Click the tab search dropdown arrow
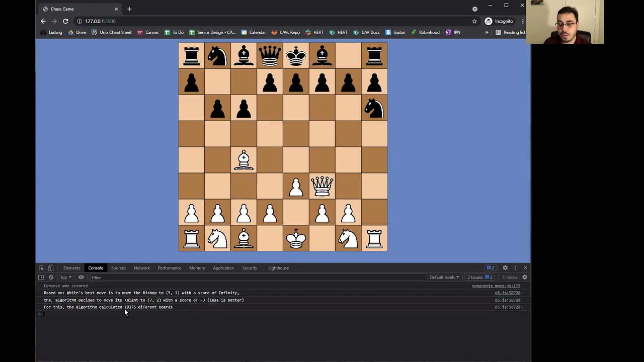The width and height of the screenshot is (644, 362). coord(475,9)
